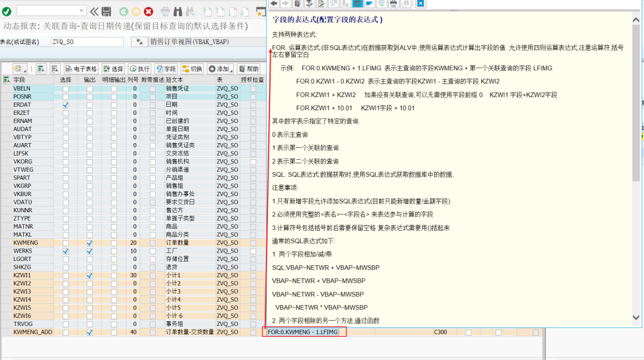The height and width of the screenshot is (360, 644).
Task: Click the 选择 toolbar button
Action: coord(113,69)
